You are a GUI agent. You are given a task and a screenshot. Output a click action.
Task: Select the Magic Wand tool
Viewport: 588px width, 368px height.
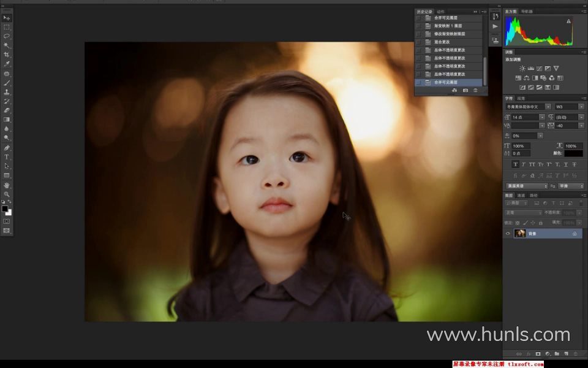pyautogui.click(x=6, y=45)
